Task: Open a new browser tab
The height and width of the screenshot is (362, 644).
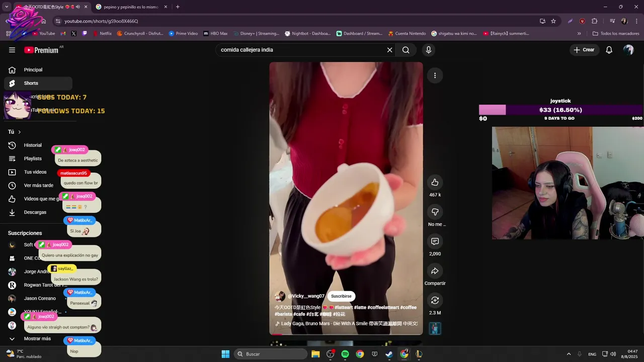Action: click(x=178, y=7)
